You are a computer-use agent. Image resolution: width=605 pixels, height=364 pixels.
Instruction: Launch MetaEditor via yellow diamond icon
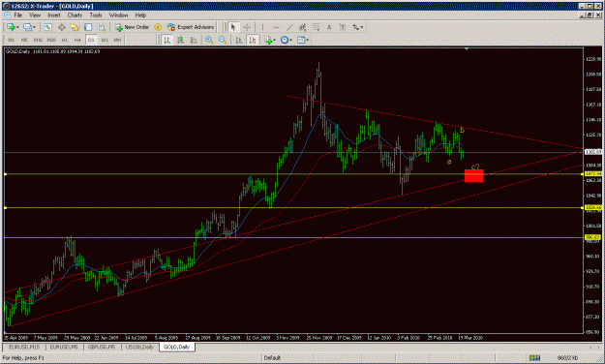pyautogui.click(x=158, y=27)
